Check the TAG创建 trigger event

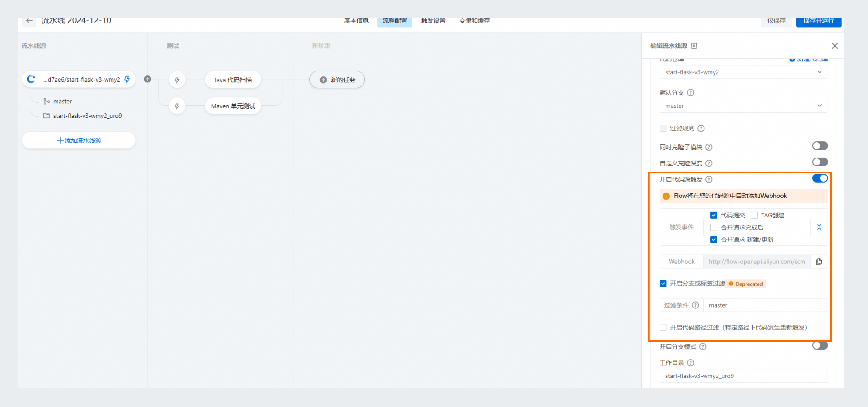[754, 215]
